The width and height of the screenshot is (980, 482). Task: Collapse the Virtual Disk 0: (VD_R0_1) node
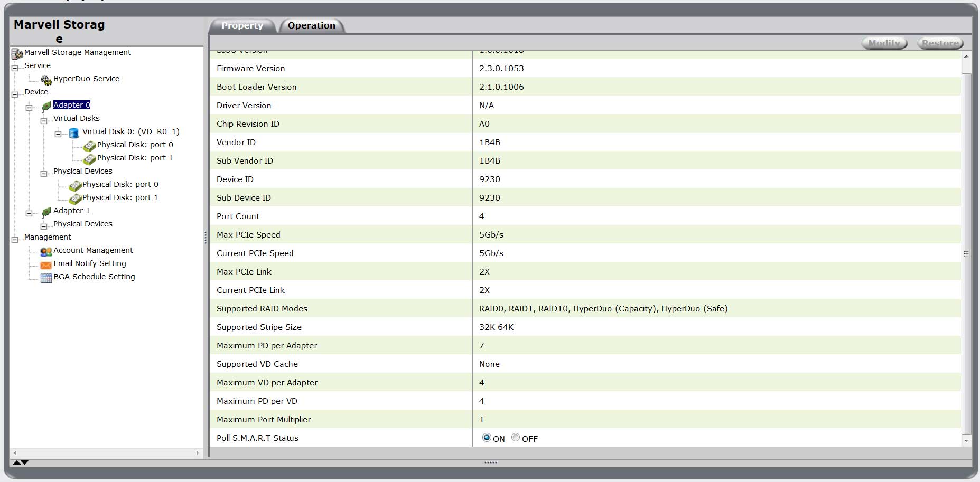(x=58, y=134)
